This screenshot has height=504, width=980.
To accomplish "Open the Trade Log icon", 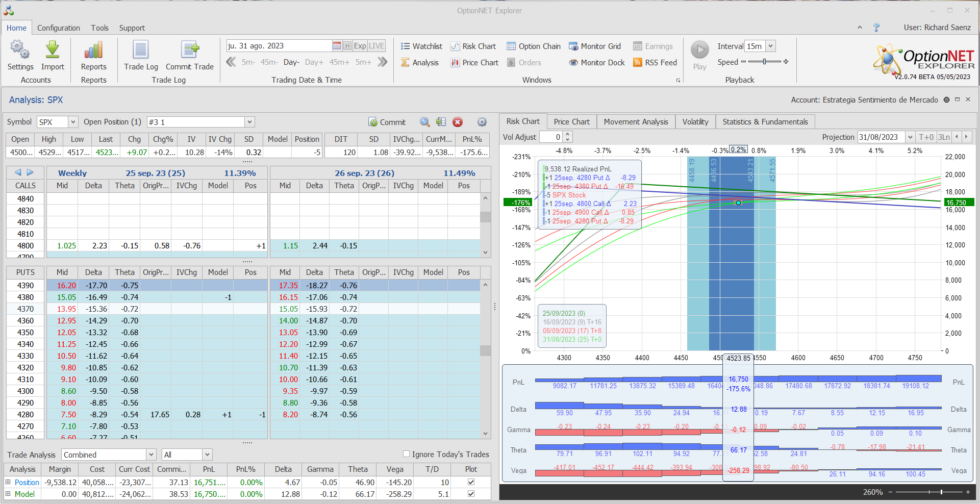I will point(141,51).
